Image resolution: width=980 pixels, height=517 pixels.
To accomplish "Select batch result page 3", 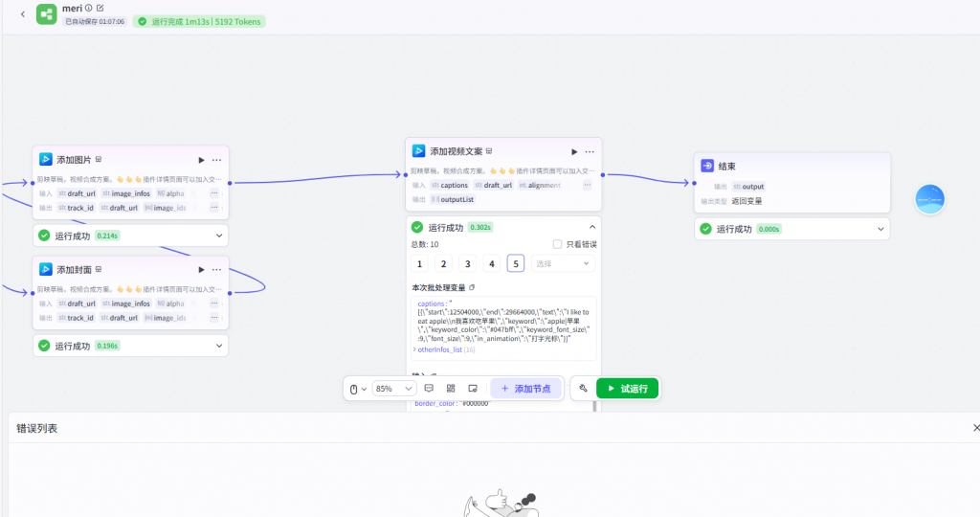I will pos(467,263).
